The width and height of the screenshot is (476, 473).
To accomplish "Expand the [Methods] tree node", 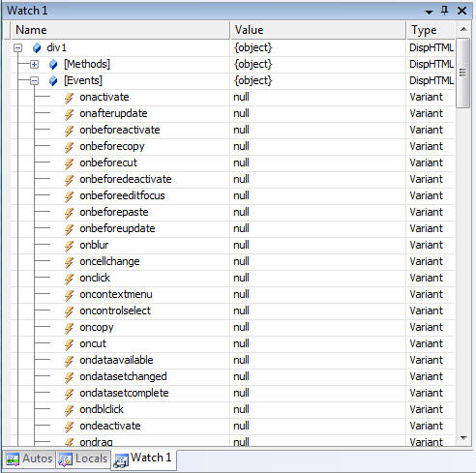I will pyautogui.click(x=34, y=65).
